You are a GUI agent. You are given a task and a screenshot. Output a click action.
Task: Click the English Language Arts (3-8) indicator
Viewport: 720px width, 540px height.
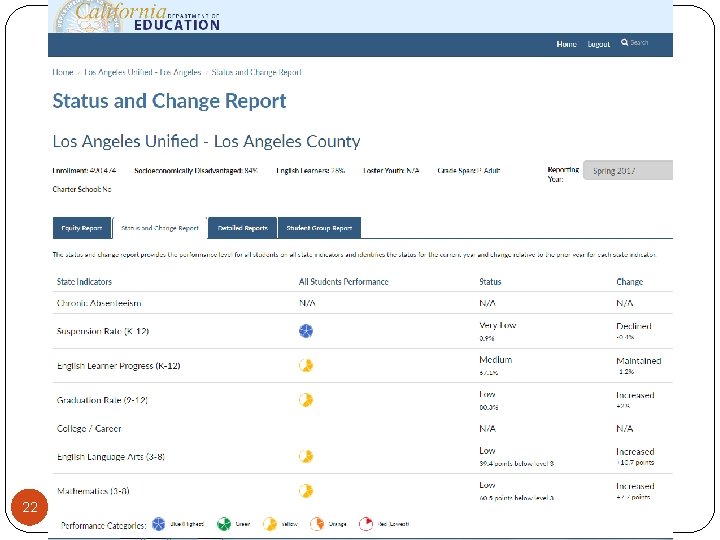click(111, 457)
